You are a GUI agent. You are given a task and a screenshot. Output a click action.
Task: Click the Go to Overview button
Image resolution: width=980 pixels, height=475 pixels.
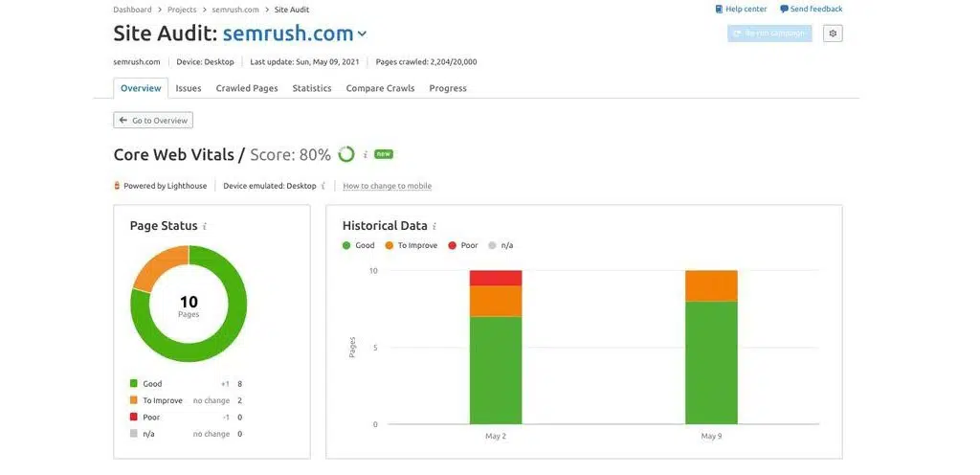[153, 121]
